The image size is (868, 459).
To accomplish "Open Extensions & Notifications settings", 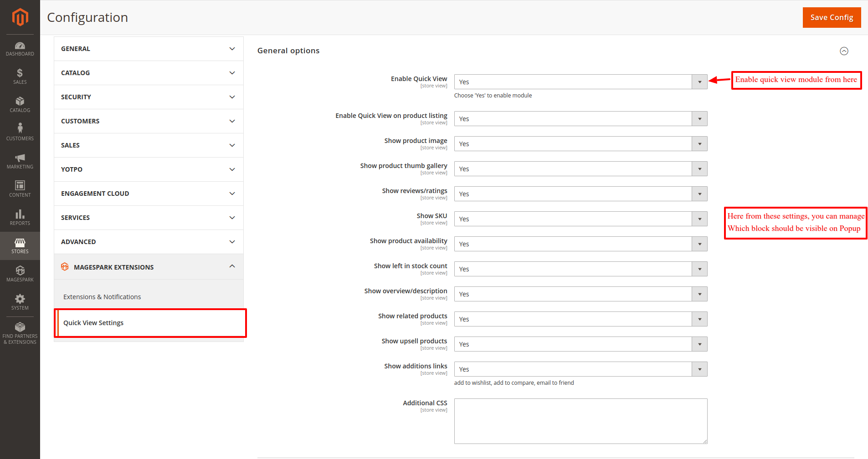I will point(102,297).
